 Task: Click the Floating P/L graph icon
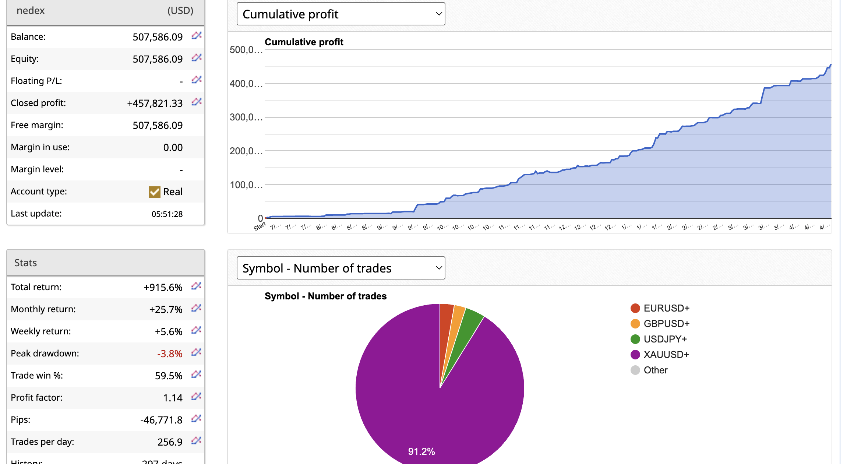click(x=197, y=80)
